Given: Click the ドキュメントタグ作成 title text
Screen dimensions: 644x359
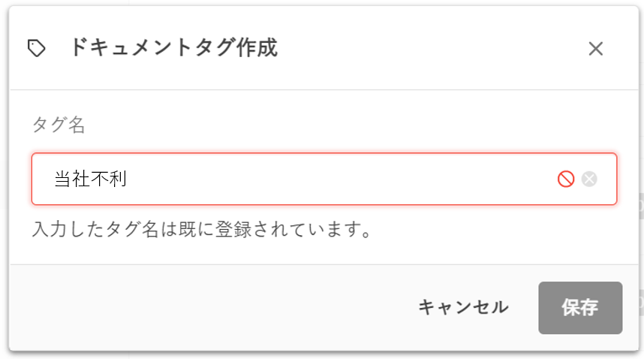Looking at the screenshot, I should (x=173, y=49).
